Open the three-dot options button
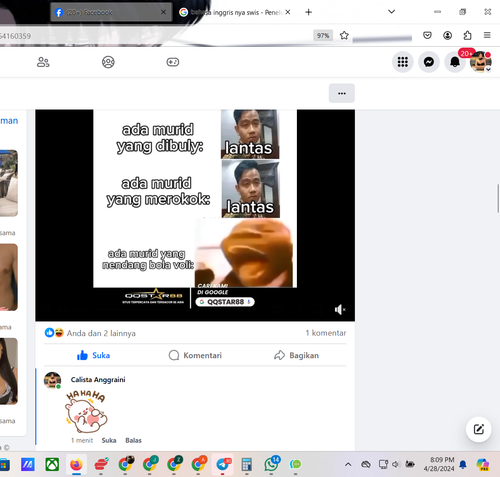 click(342, 93)
